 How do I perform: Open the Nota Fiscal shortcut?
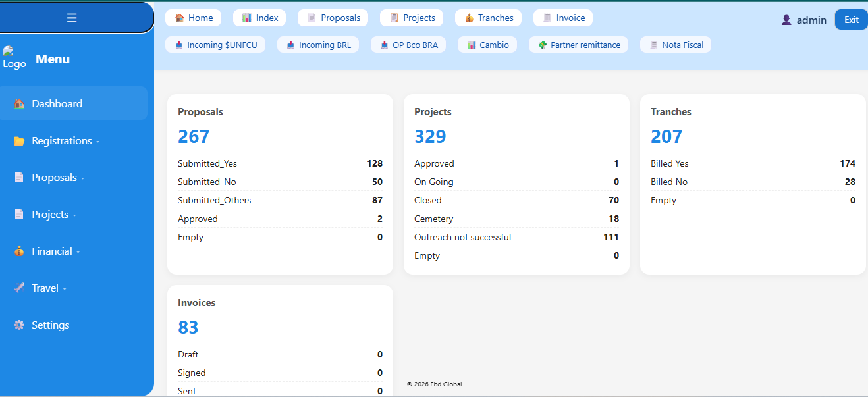[676, 45]
